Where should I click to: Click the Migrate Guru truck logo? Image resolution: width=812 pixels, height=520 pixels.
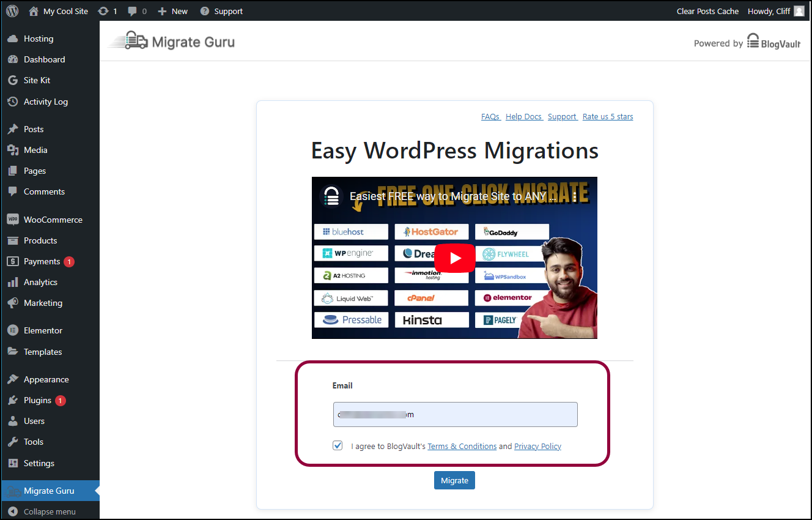tap(129, 42)
